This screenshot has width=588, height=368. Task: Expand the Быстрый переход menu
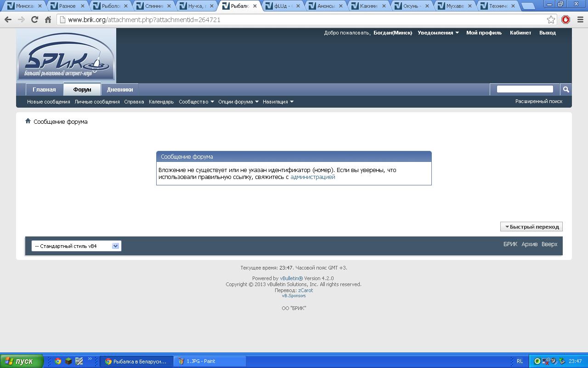point(531,227)
